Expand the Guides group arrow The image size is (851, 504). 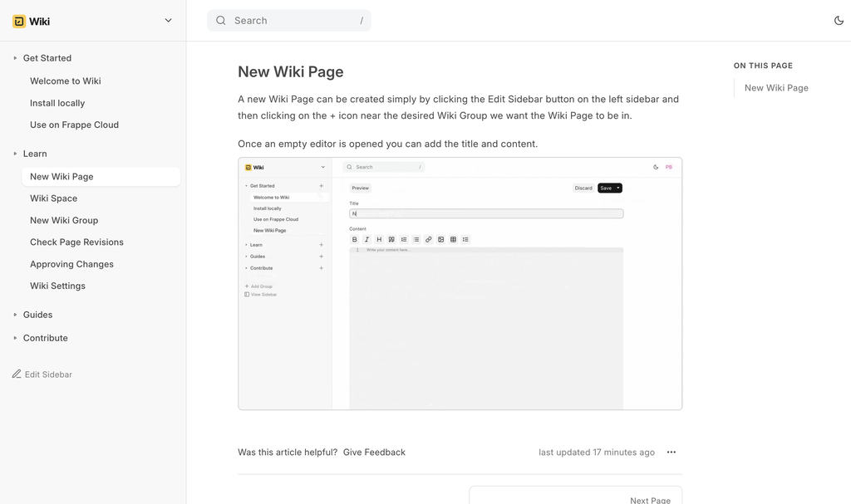point(15,315)
